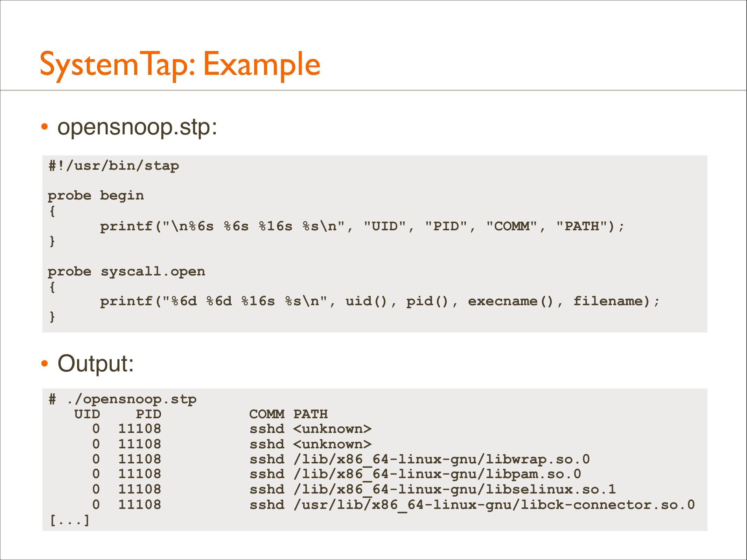This screenshot has height=560, width=747.
Task: Click the probe syscall.open line
Action: pos(126,271)
